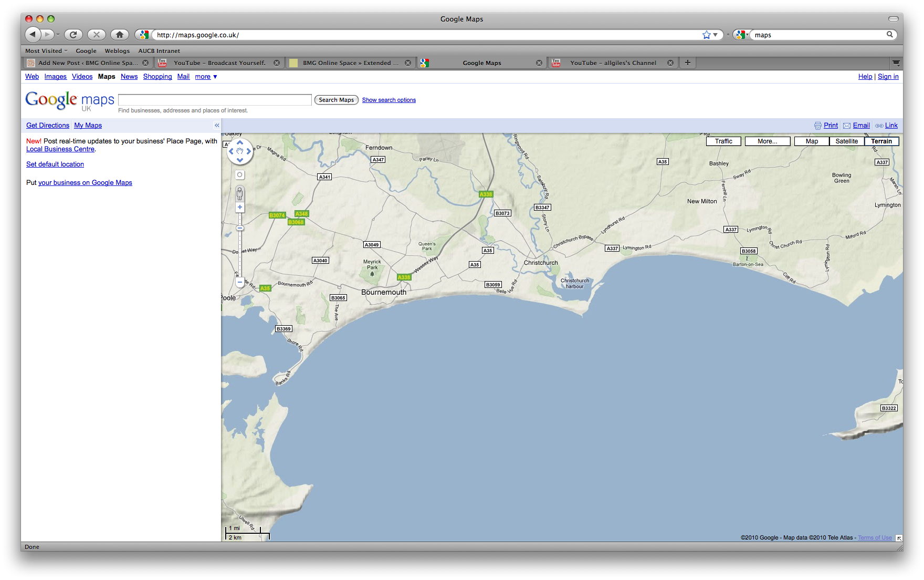Close the BMG Online Space Extended tab
This screenshot has height=580, width=924.
pyautogui.click(x=408, y=63)
